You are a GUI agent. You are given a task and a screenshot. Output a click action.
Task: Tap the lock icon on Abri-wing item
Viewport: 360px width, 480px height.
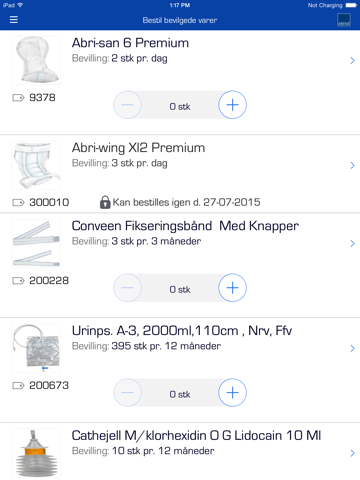[x=105, y=202]
